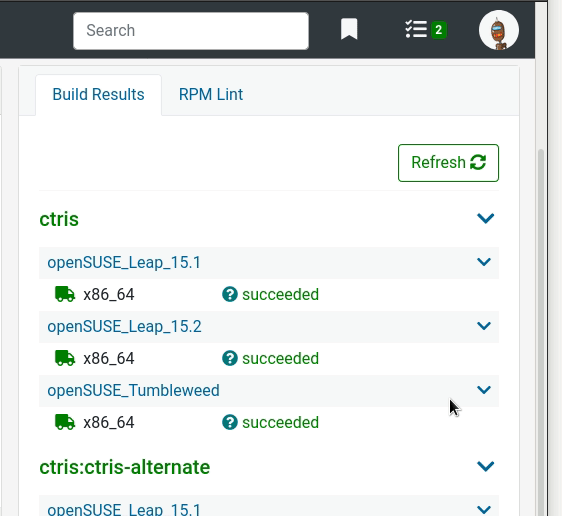This screenshot has height=516, width=562.
Task: Click the Refresh button
Action: [448, 163]
